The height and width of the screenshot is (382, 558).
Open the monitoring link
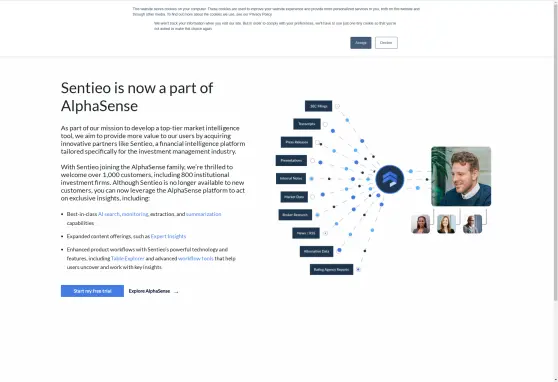click(x=135, y=214)
